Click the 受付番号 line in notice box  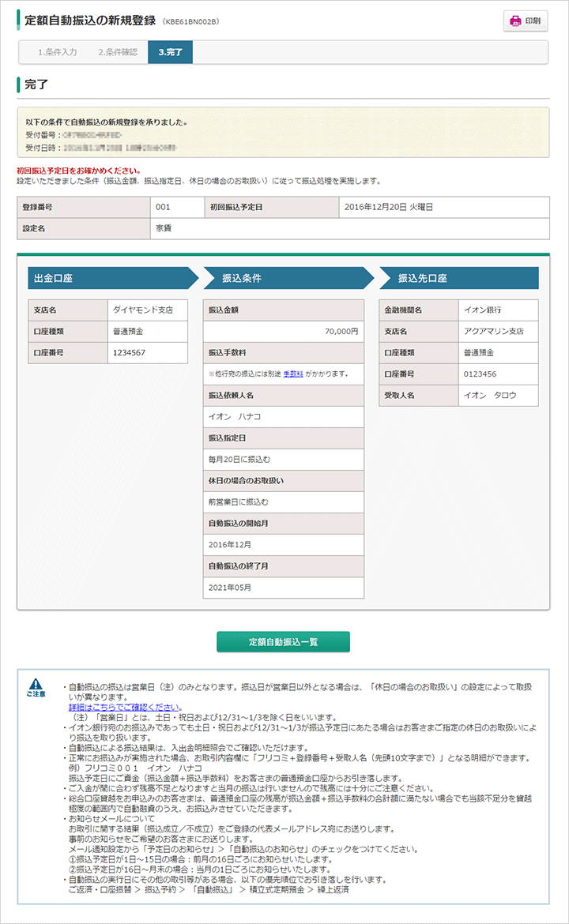[x=73, y=135]
